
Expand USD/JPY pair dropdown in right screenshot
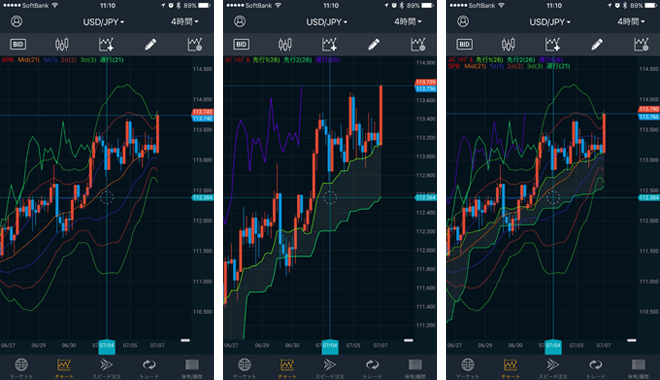pos(550,22)
